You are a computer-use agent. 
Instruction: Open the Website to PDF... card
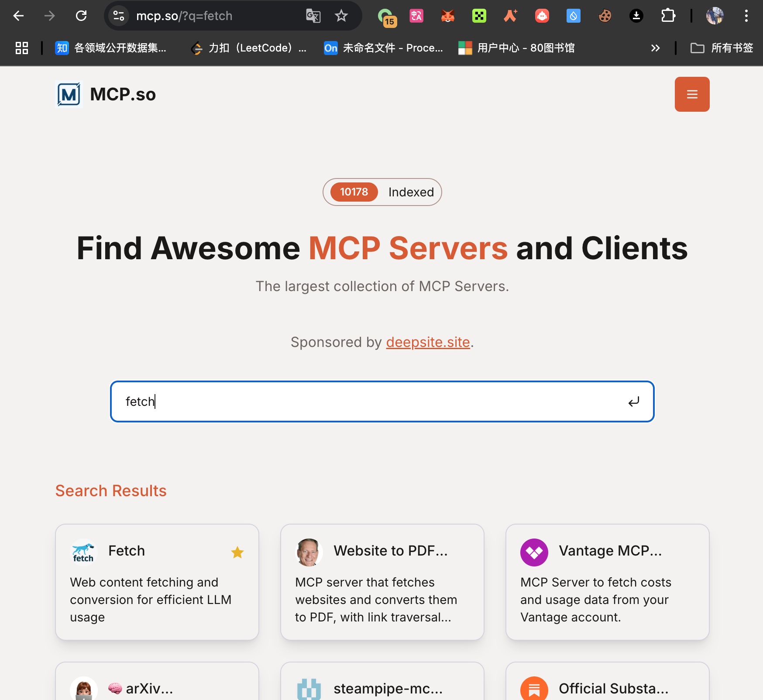pos(382,582)
